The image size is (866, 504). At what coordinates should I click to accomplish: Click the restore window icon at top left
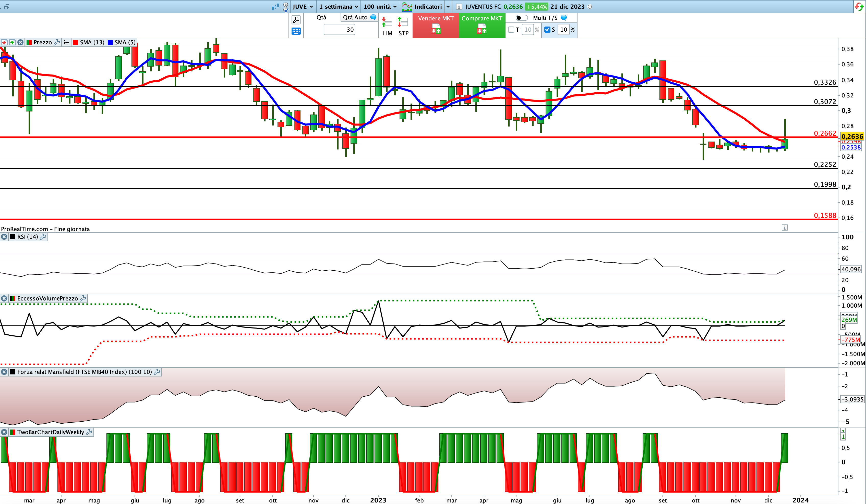tap(7, 7)
